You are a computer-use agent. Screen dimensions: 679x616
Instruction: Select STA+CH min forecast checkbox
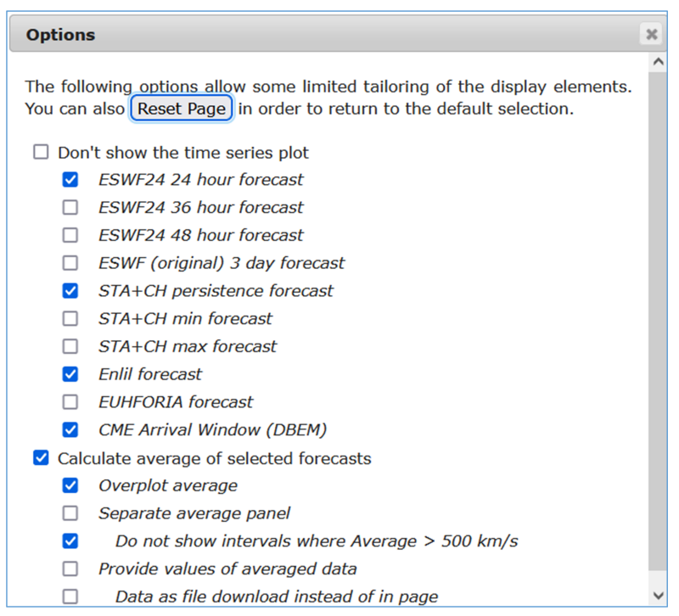70,319
